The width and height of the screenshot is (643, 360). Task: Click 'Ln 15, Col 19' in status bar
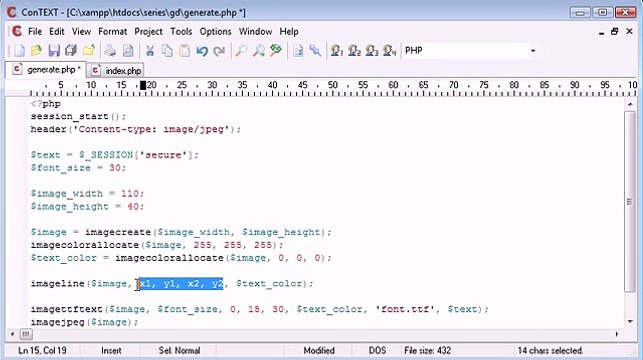pyautogui.click(x=42, y=351)
